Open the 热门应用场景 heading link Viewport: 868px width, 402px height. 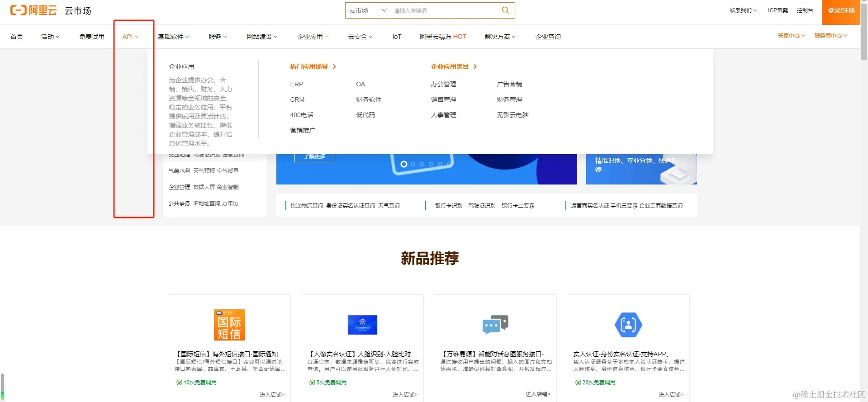[313, 66]
